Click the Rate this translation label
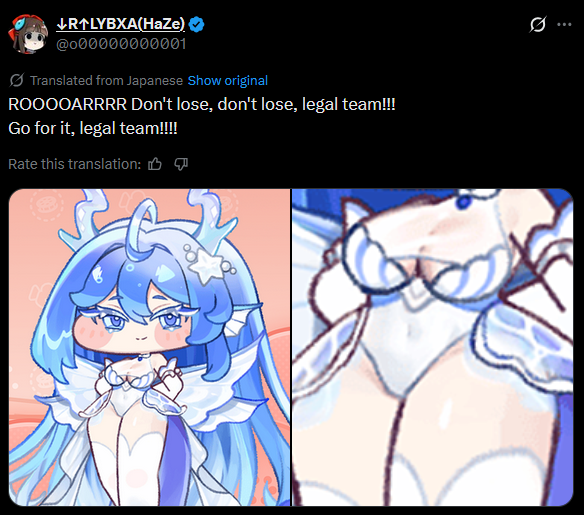Viewport: 584px width, 515px height. pos(74,164)
